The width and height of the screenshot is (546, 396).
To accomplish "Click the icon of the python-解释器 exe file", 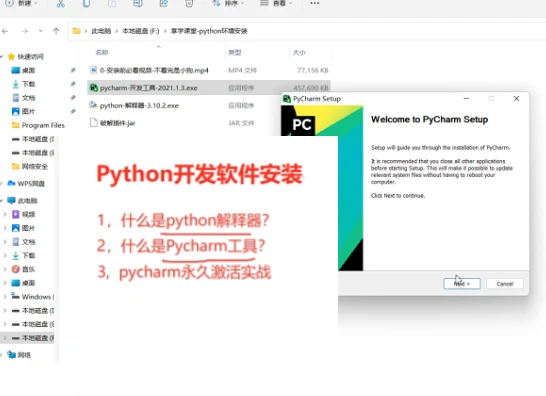I will pos(93,105).
